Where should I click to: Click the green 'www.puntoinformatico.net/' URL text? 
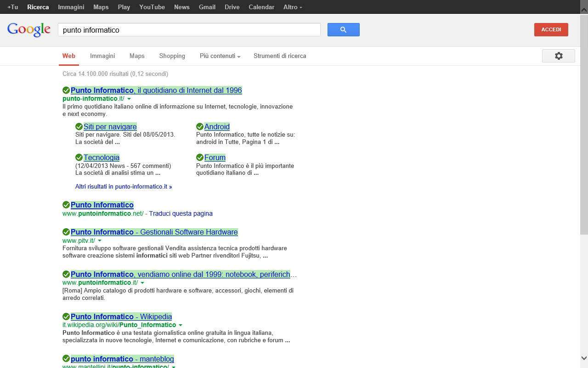(103, 213)
